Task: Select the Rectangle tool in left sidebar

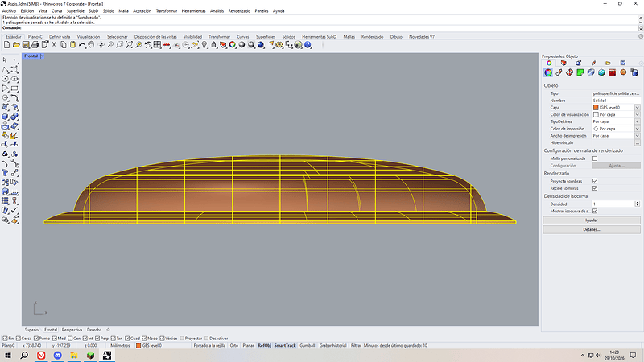Action: coord(14,88)
